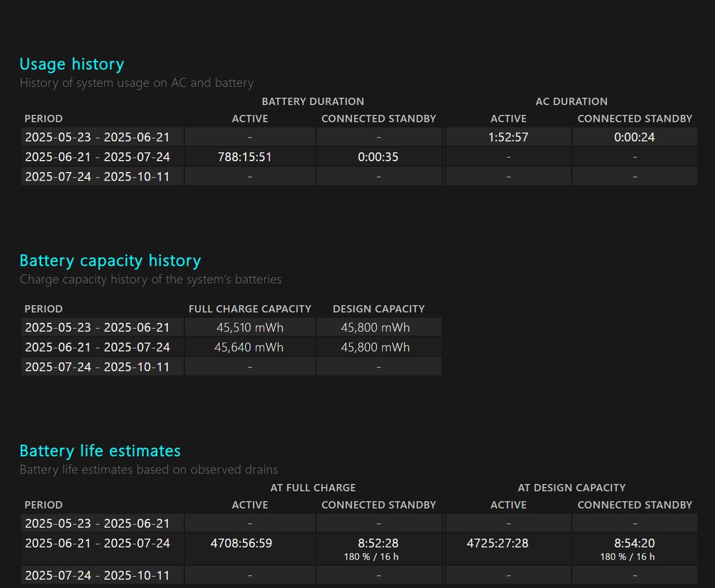Click the FULL CHARGE CAPACITY column header
715x588 pixels.
tap(250, 309)
